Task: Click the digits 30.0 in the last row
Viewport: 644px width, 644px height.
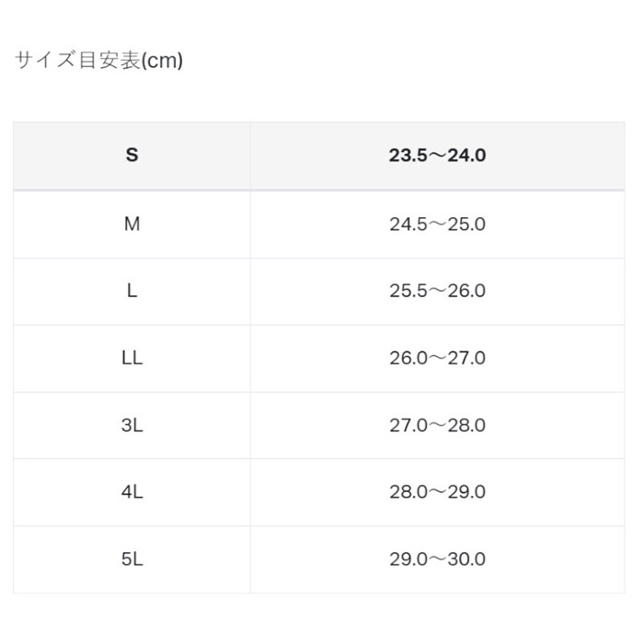Action: pos(467,559)
